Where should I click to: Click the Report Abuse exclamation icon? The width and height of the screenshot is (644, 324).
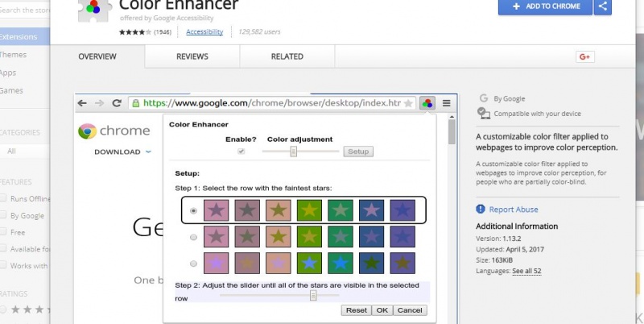481,209
